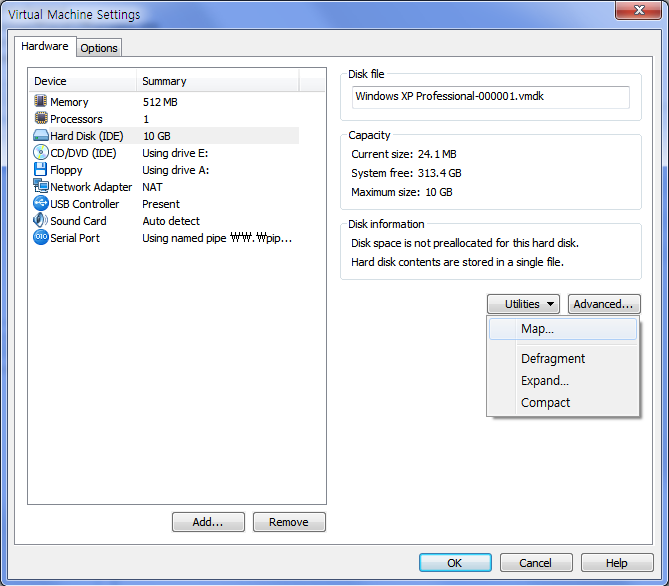This screenshot has width=669, height=586.
Task: Open Help for VM settings
Action: pos(617,563)
